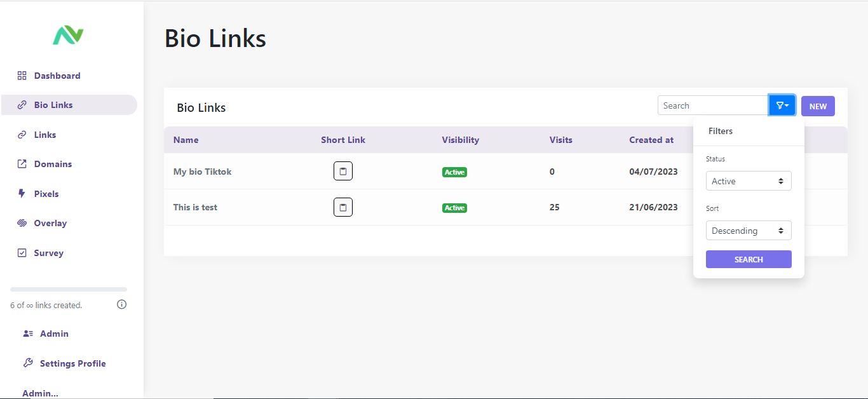Click the Settings Profile wrench icon
The height and width of the screenshot is (399, 868).
[x=28, y=363]
